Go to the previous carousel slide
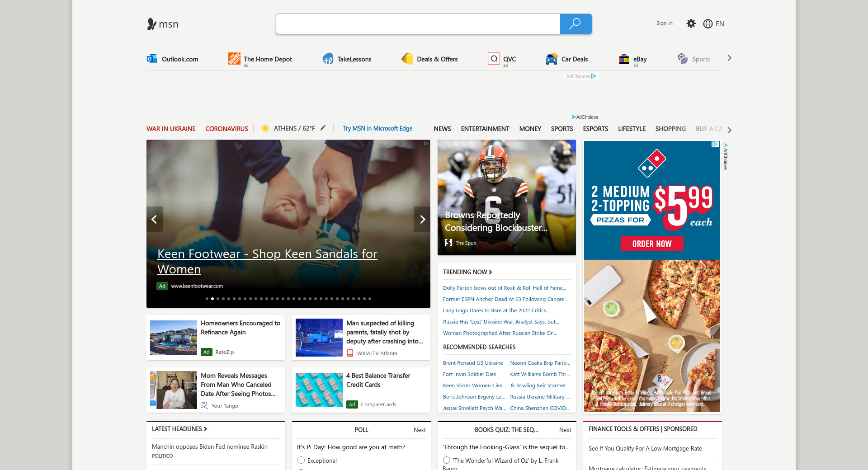868x470 pixels. (154, 219)
